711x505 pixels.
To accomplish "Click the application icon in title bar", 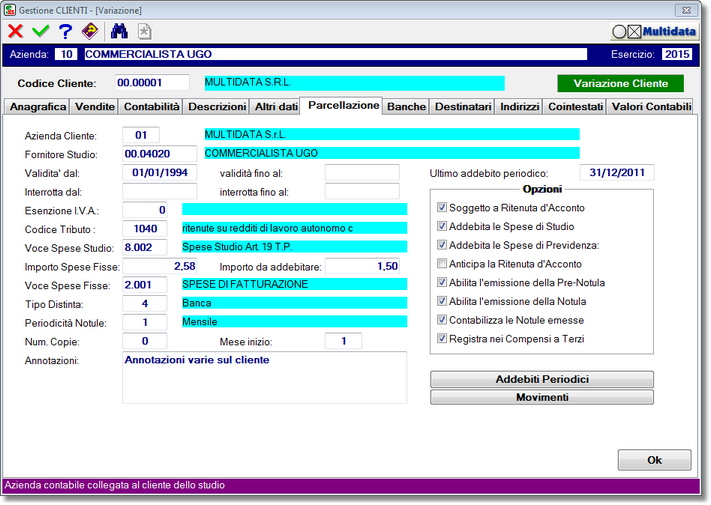I will tap(9, 10).
